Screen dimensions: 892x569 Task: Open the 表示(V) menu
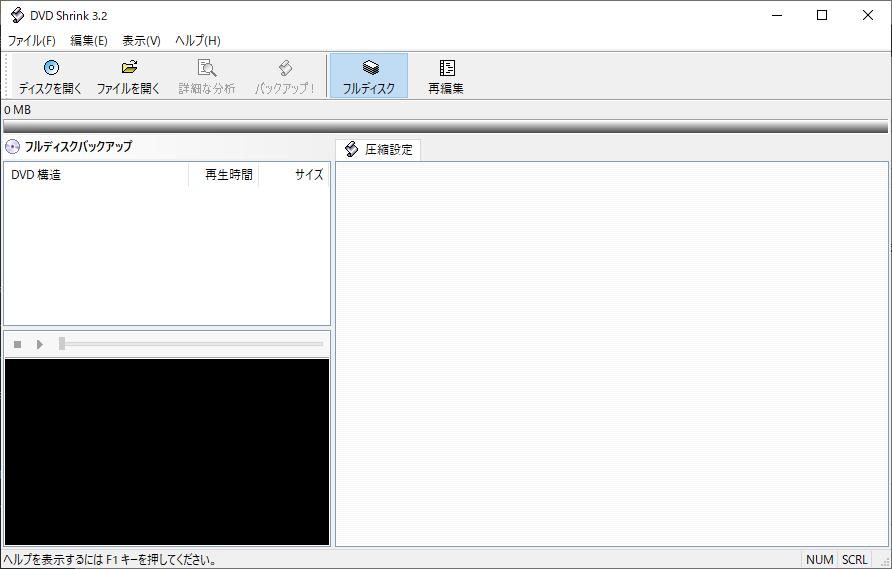coord(141,40)
